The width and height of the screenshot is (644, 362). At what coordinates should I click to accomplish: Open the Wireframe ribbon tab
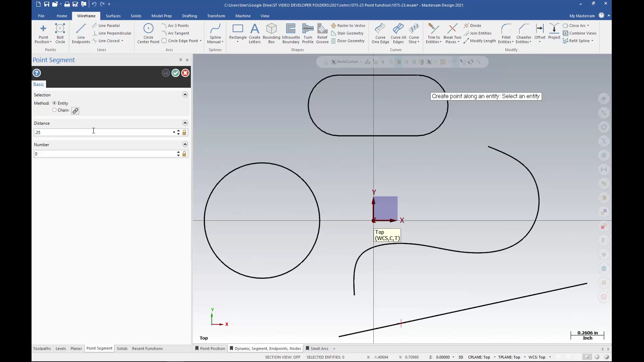(86, 16)
